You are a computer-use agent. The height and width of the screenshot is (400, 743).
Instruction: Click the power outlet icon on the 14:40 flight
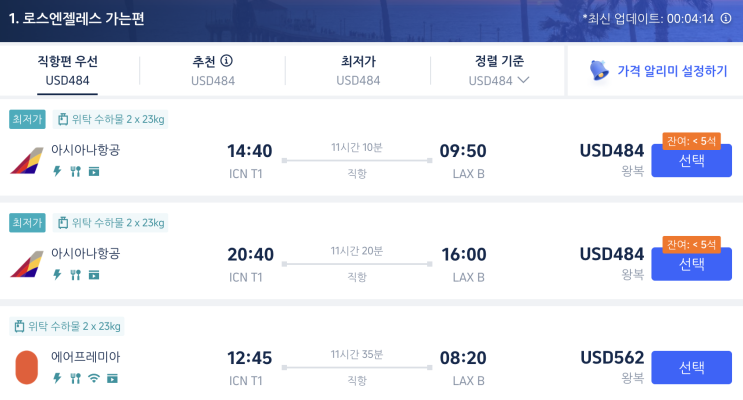pyautogui.click(x=57, y=171)
